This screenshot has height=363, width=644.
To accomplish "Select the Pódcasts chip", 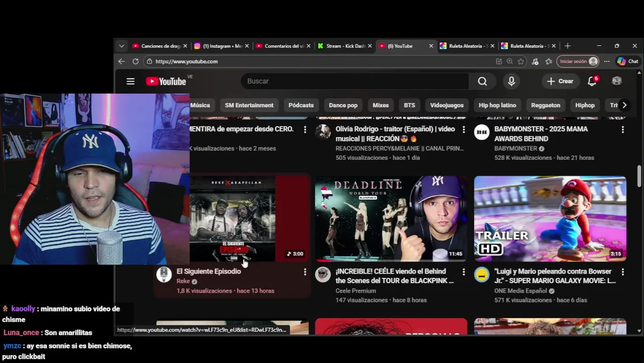I will pyautogui.click(x=301, y=105).
